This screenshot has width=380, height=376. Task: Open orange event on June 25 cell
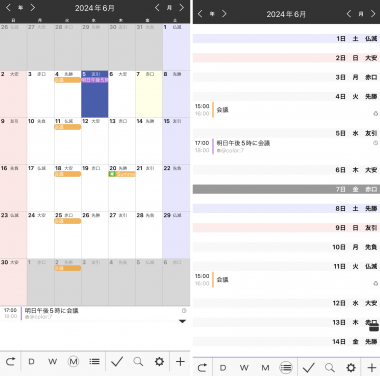[68, 221]
